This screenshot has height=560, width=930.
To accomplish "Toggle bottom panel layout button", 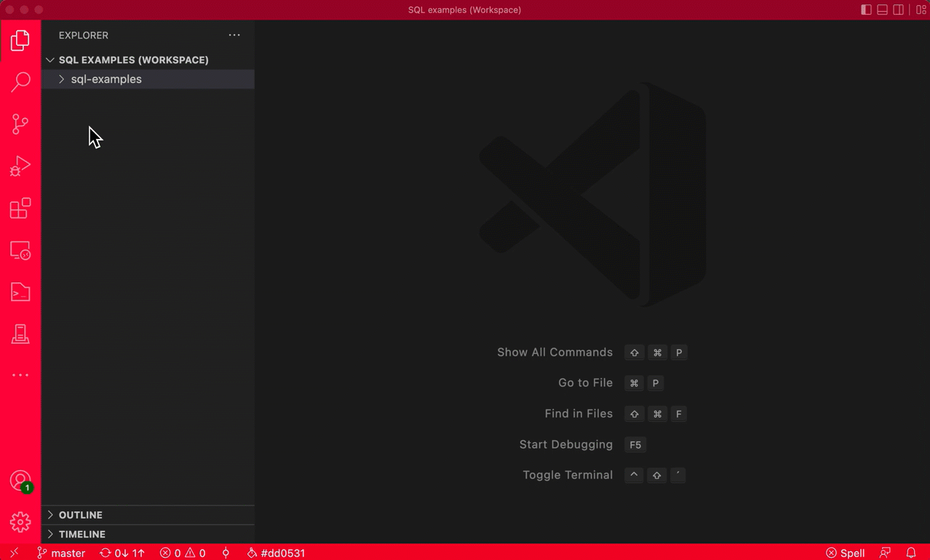I will [x=882, y=9].
